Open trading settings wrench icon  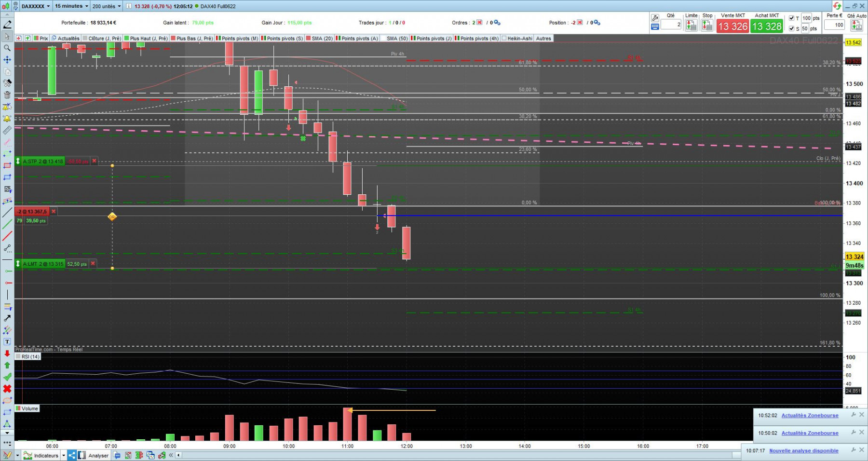655,18
